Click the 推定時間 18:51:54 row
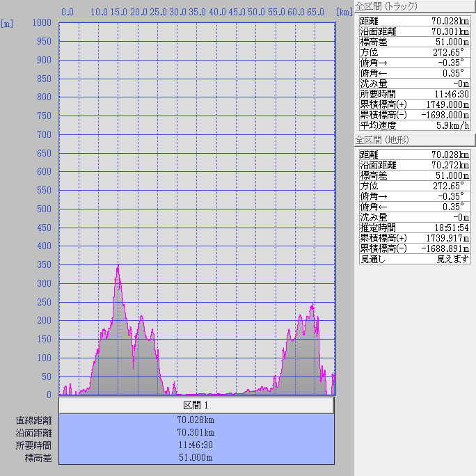This screenshot has width=476, height=476. tap(415, 228)
